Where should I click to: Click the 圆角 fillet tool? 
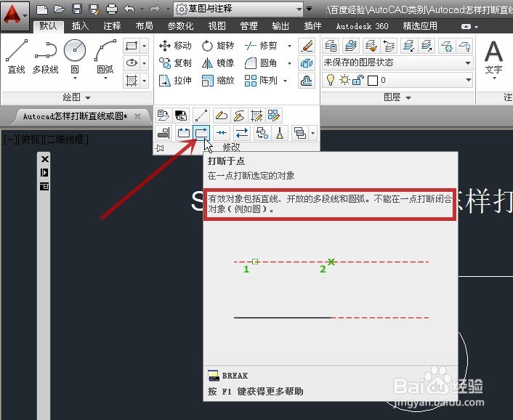[x=261, y=62]
